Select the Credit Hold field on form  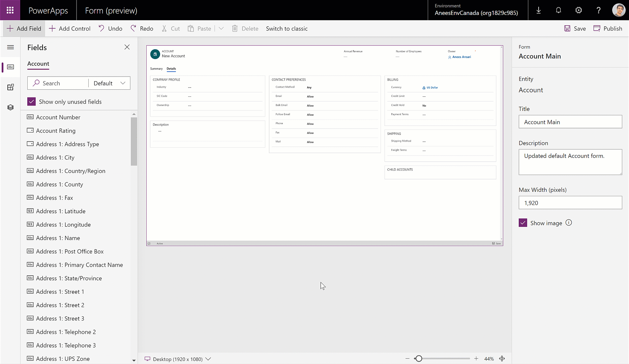pos(440,105)
